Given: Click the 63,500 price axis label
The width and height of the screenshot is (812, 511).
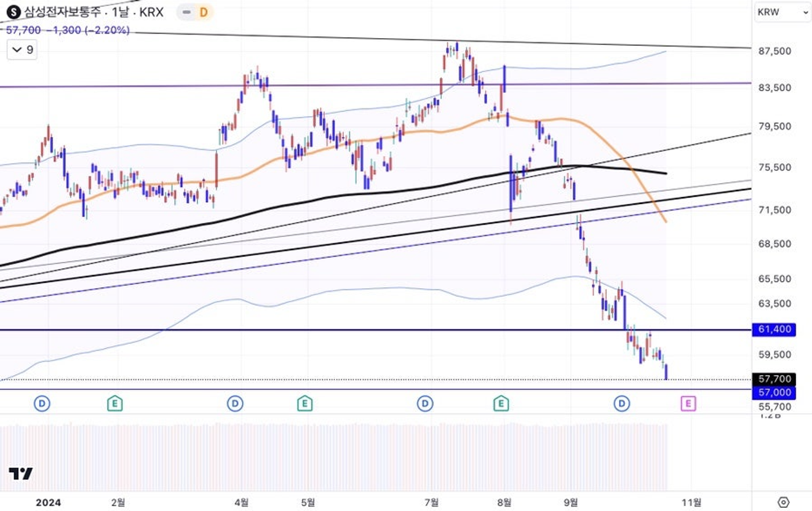Looking at the screenshot, I should 775,303.
